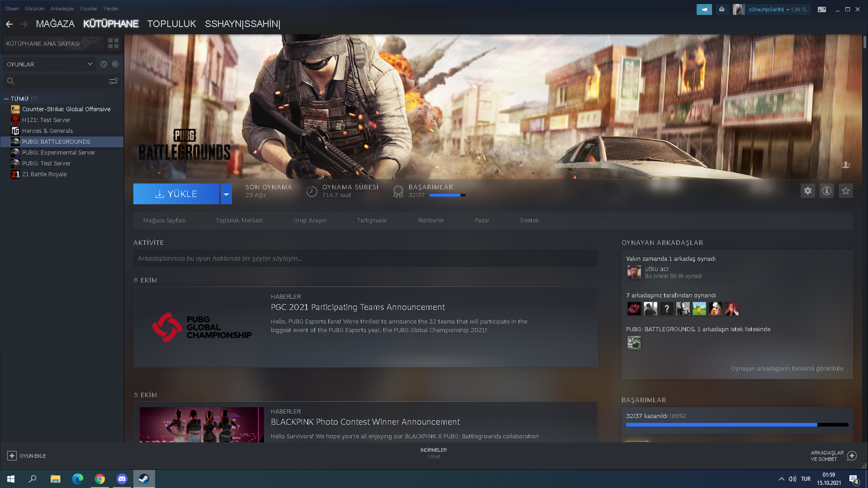The image size is (868, 488).
Task: Open Görünüm menu
Action: [34, 9]
